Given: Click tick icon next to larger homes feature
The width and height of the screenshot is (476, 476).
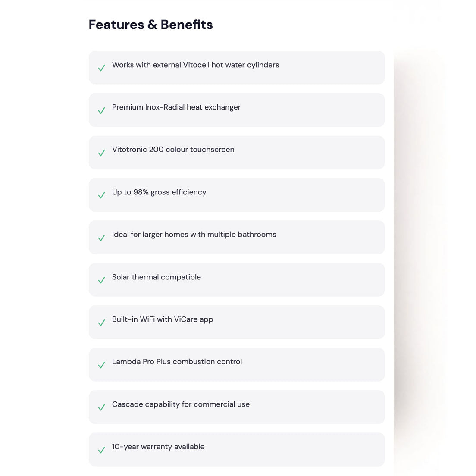Looking at the screenshot, I should point(101,238).
